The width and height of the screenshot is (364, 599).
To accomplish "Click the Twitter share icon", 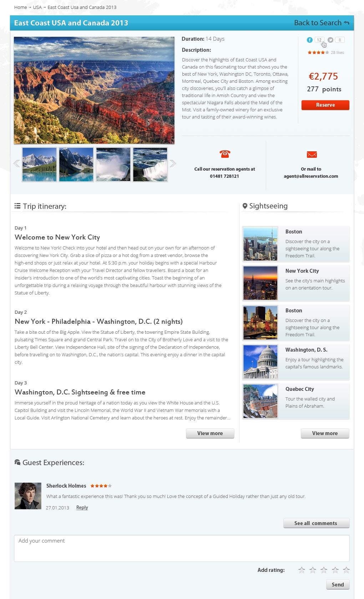I will [x=330, y=40].
